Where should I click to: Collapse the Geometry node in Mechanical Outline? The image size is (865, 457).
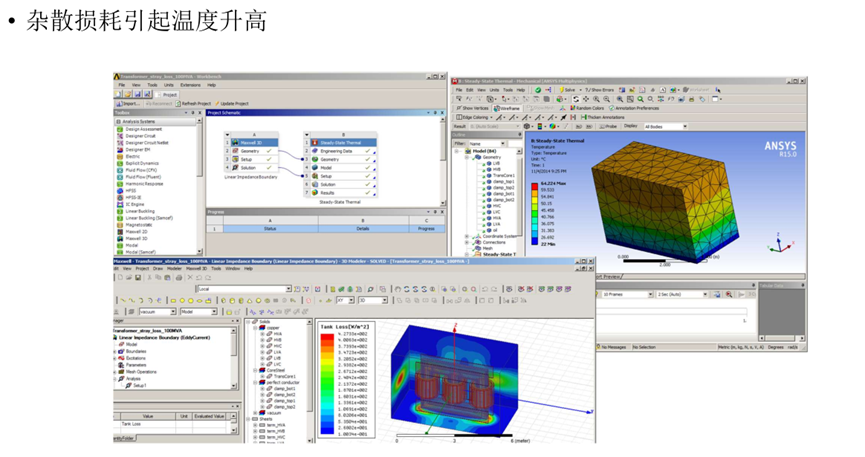[467, 157]
